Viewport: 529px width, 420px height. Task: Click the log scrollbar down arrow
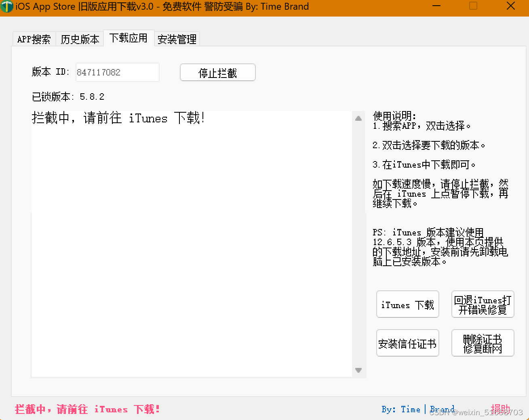[x=358, y=370]
